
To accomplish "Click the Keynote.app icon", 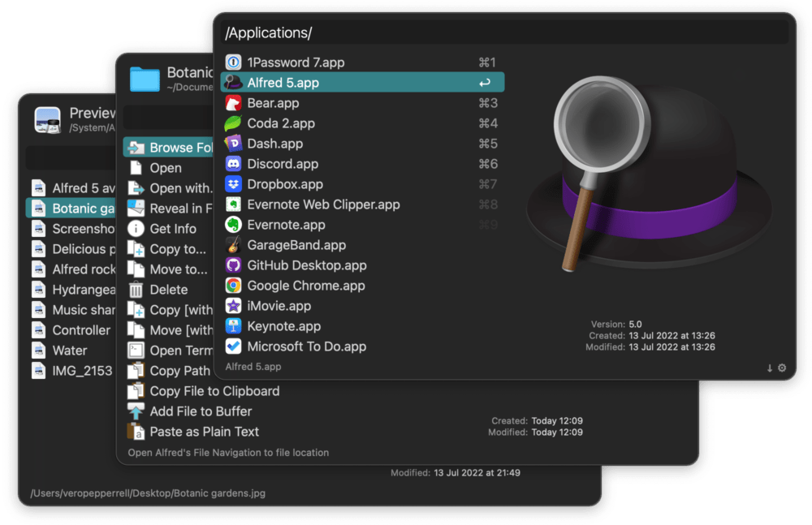I will click(x=231, y=326).
